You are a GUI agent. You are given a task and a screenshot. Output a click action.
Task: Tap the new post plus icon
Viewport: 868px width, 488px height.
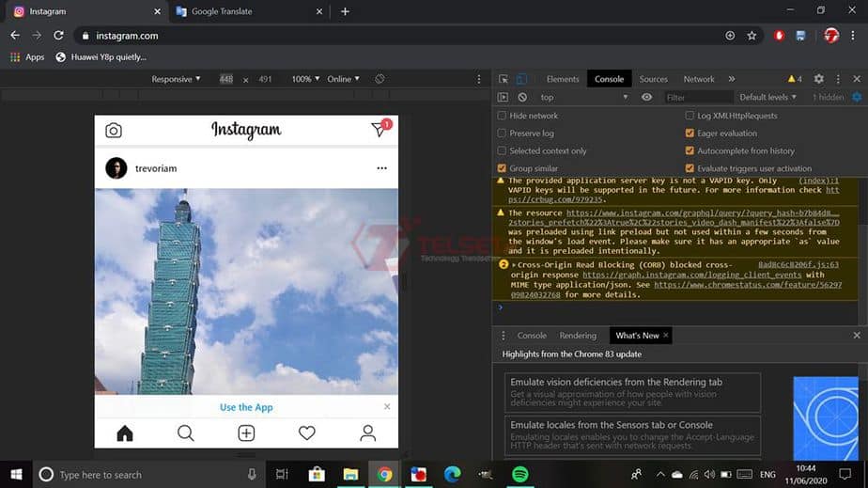(246, 433)
